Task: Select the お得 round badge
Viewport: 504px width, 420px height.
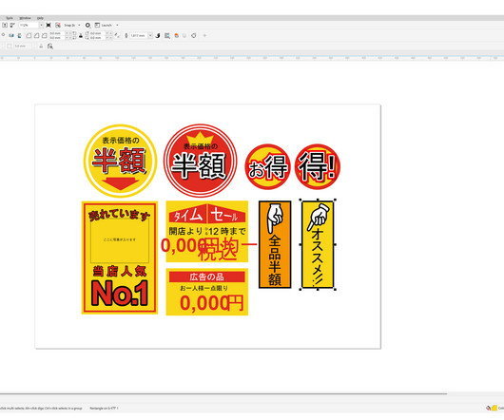Action: coord(268,166)
